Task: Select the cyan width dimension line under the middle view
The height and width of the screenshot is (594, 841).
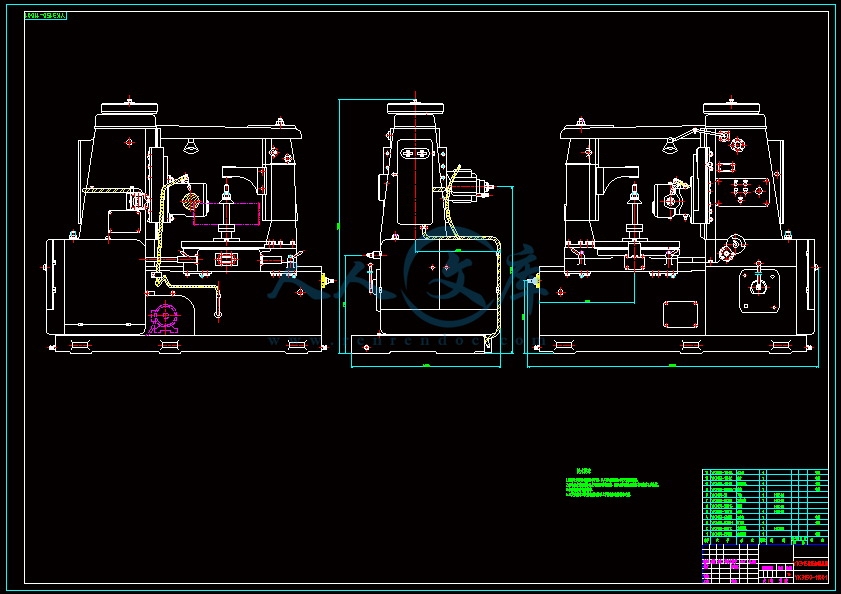Action: coord(426,366)
